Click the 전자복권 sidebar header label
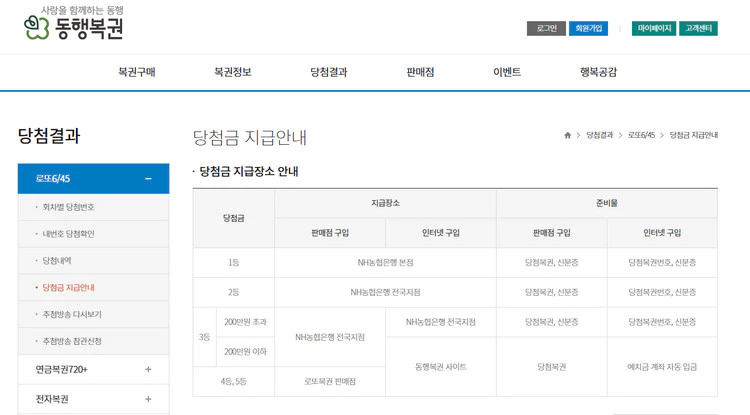The height and width of the screenshot is (415, 750). (52, 399)
